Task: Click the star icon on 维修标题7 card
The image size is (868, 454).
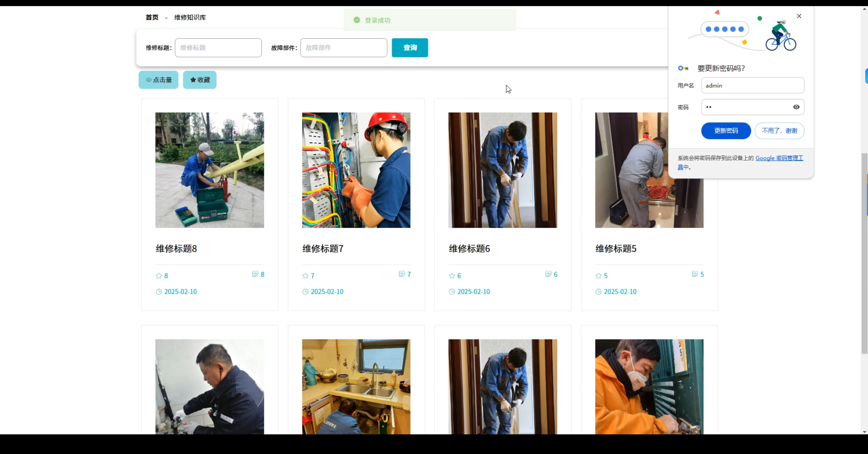Action: point(305,276)
